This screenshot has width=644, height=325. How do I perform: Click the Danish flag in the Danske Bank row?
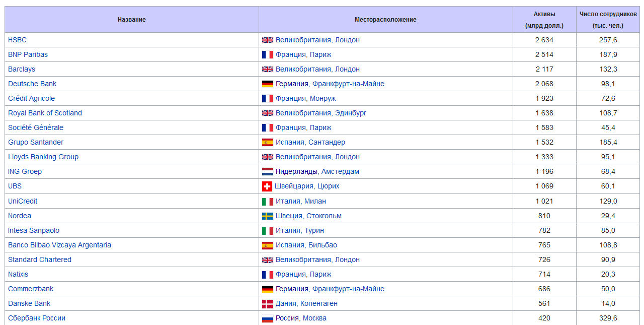tap(268, 303)
